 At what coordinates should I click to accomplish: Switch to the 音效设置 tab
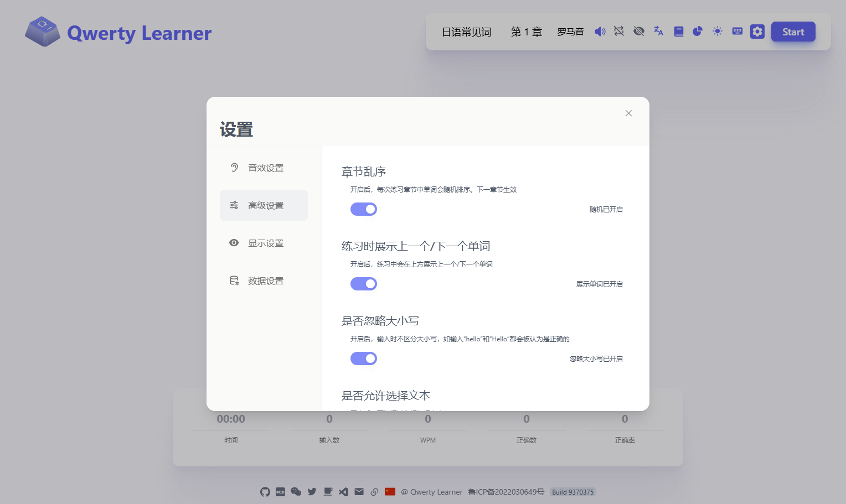point(264,168)
